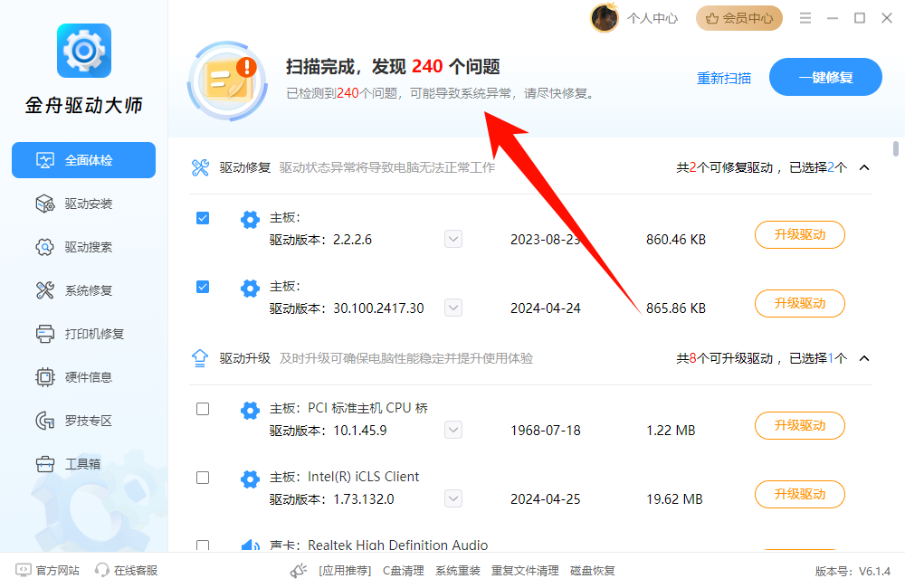Screen dimensions: 905x588
Task: Check the PCI 标准主机 CPU 桥 driver
Action: pyautogui.click(x=202, y=410)
